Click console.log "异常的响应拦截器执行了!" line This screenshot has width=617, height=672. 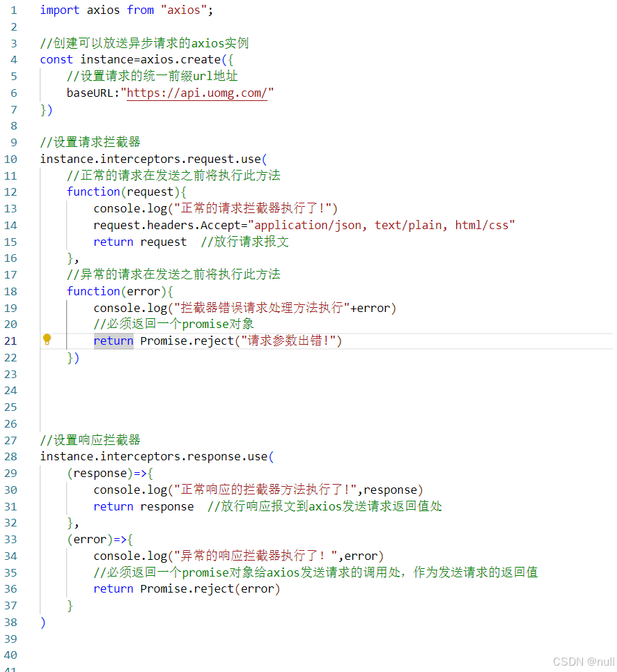[239, 556]
